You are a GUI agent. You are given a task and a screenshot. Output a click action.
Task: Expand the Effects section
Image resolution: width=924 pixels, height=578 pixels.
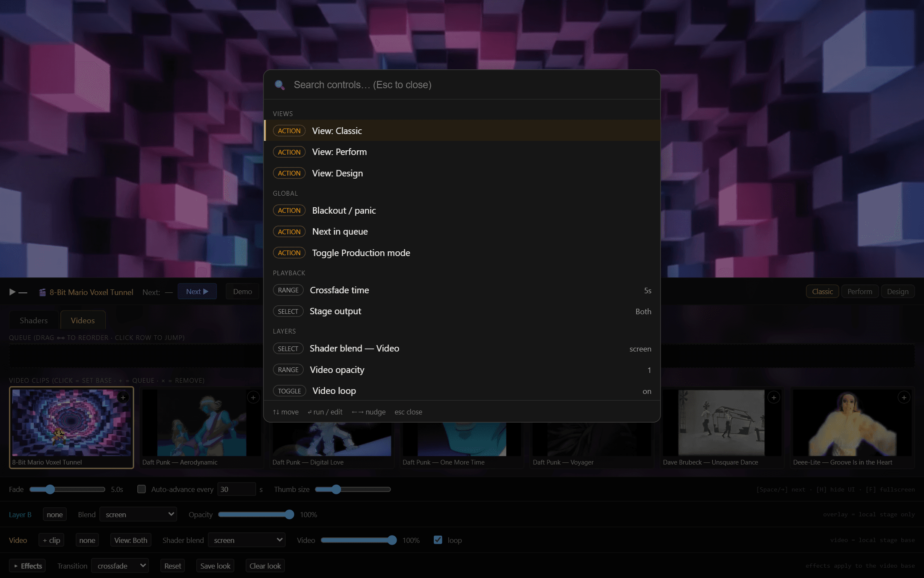tap(27, 566)
